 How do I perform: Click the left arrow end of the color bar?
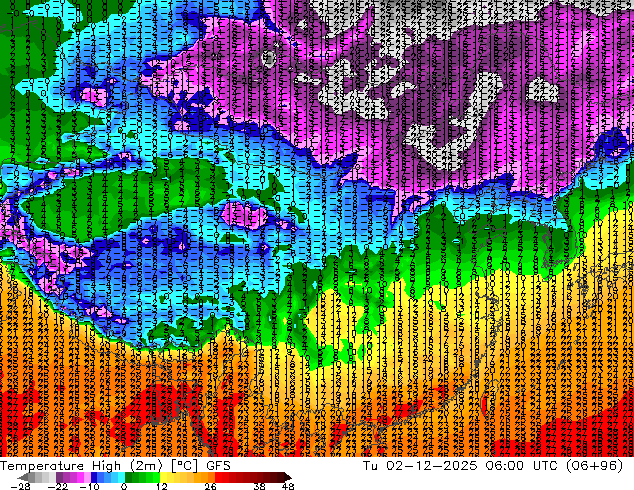pyautogui.click(x=23, y=477)
